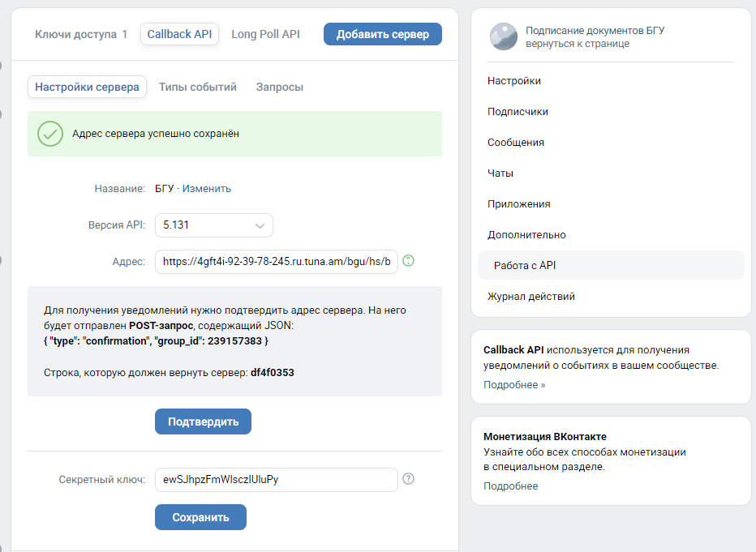Click the Сохранить button
This screenshot has width=756, height=552.
coord(200,517)
